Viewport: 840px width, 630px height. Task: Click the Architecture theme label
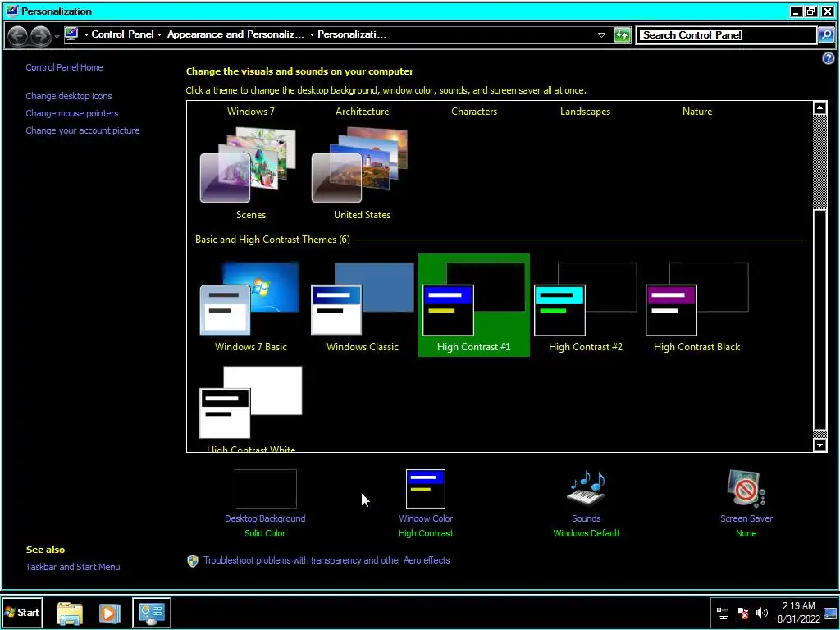tap(362, 112)
